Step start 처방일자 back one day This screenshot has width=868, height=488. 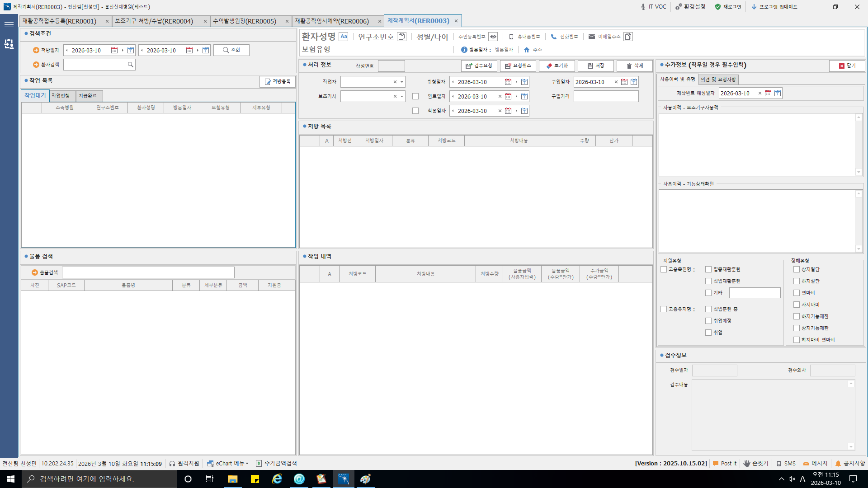pos(67,50)
